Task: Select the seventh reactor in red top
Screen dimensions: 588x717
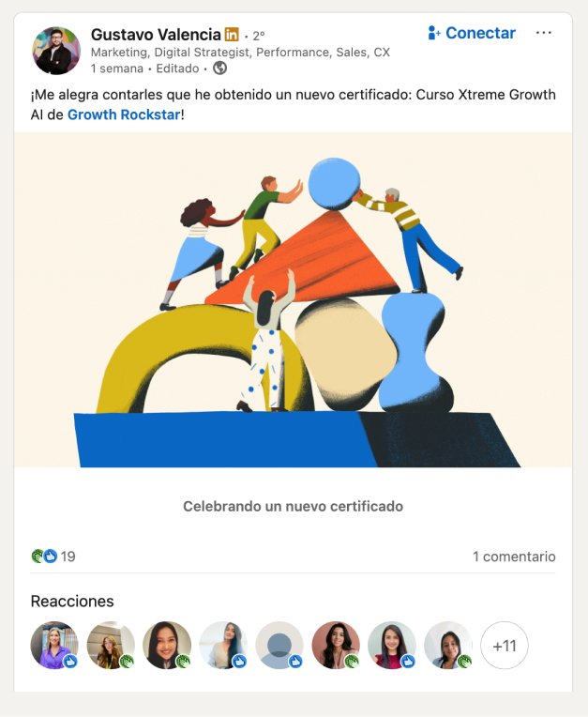Action: pos(392,646)
